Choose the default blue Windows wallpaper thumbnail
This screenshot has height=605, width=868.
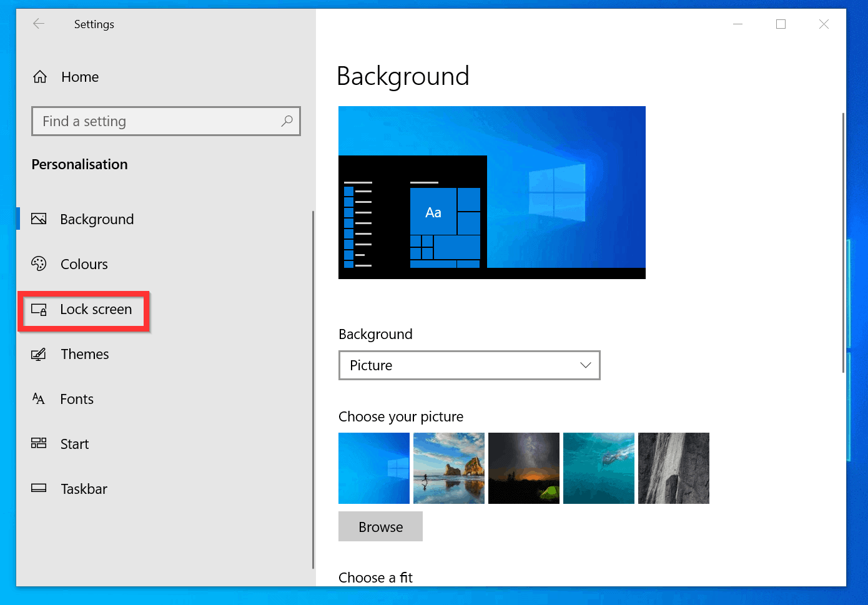373,468
